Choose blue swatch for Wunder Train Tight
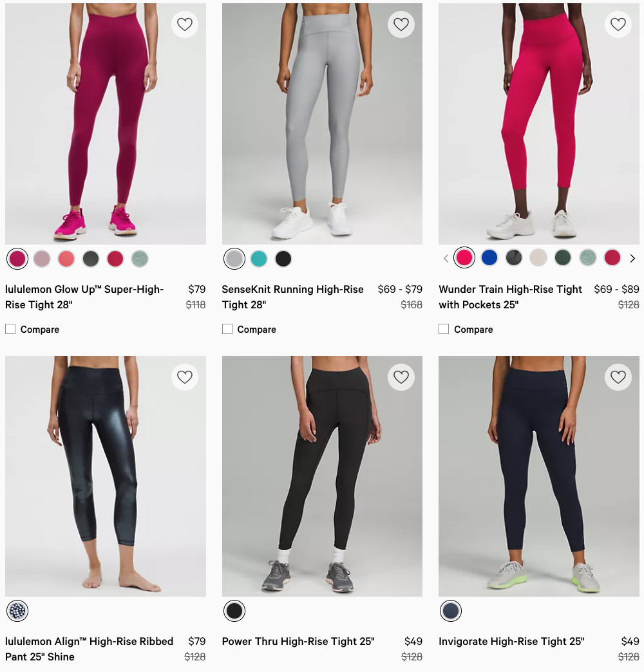644x672 pixels. pos(489,257)
